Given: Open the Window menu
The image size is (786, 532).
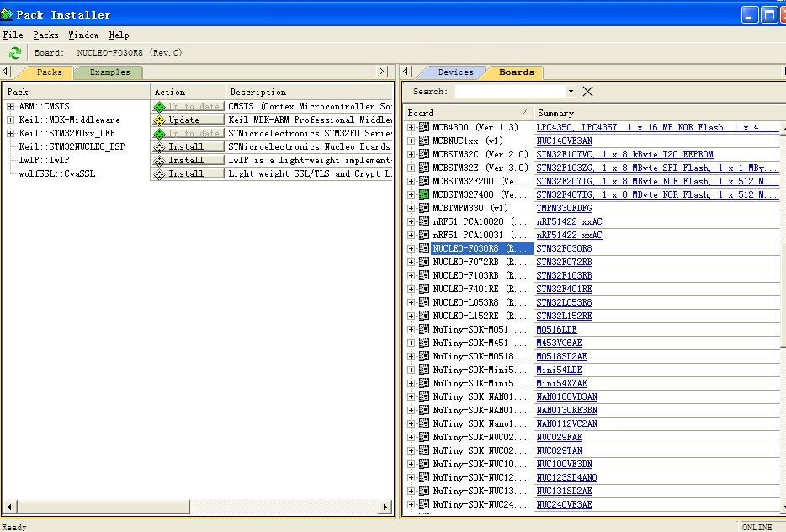Looking at the screenshot, I should point(83,35).
